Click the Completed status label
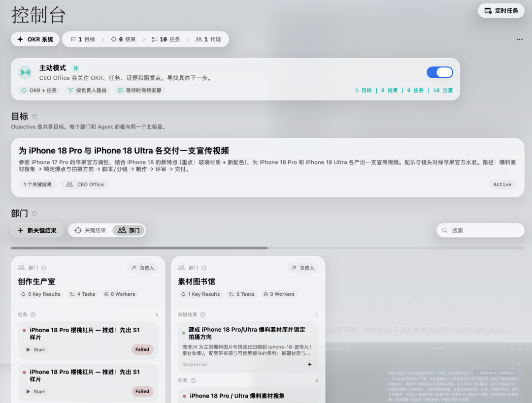The width and height of the screenshot is (532, 403). [195, 365]
